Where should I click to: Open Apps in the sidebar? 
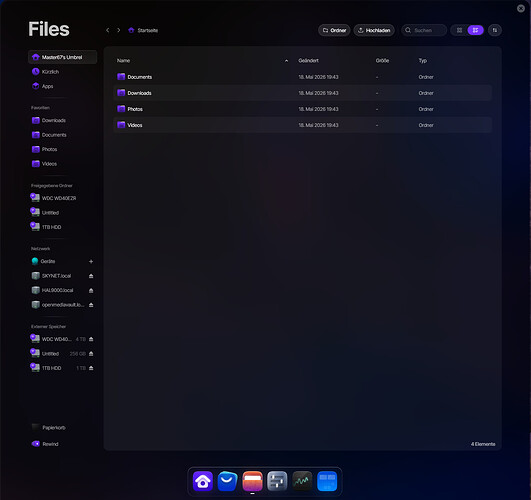(x=62, y=86)
